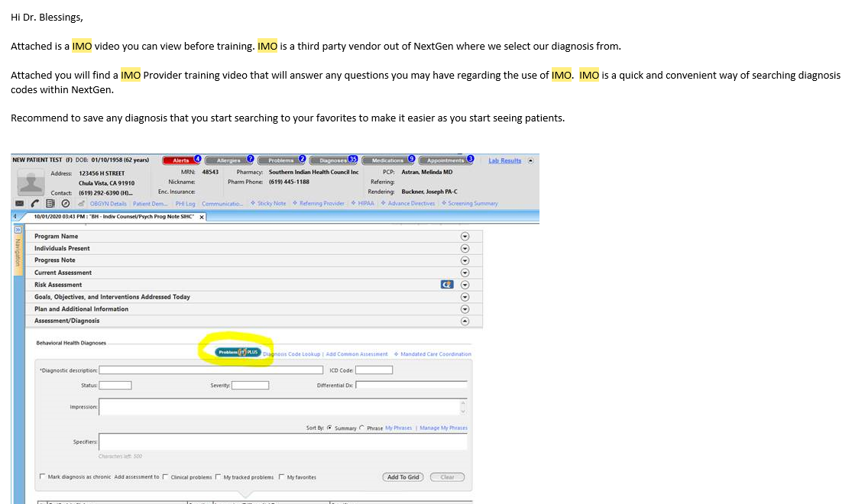The height and width of the screenshot is (504, 852).
Task: Open the Medications button
Action: pos(387,160)
